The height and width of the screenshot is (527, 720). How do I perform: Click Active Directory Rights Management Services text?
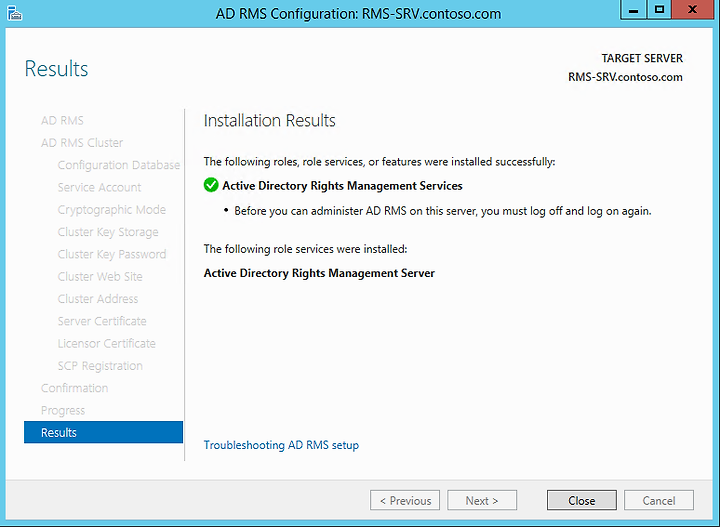pyautogui.click(x=342, y=185)
